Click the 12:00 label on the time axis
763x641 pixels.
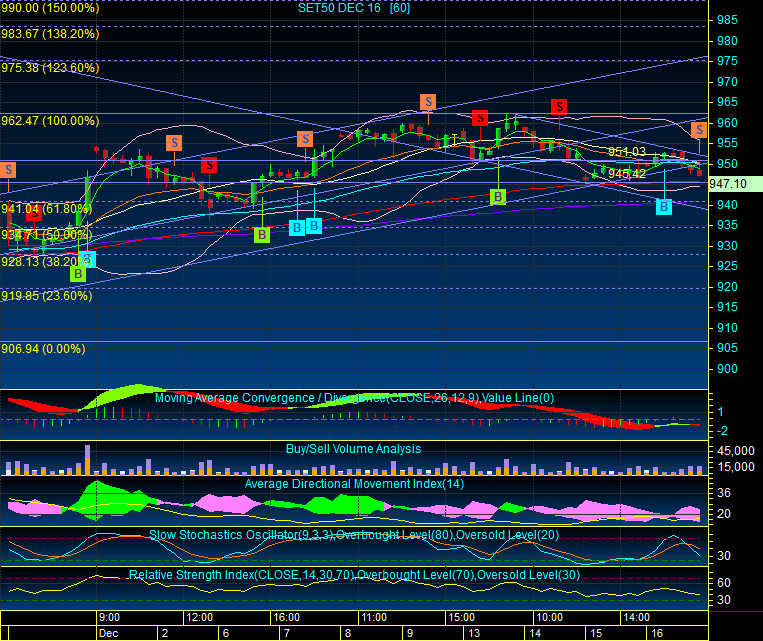(x=200, y=617)
